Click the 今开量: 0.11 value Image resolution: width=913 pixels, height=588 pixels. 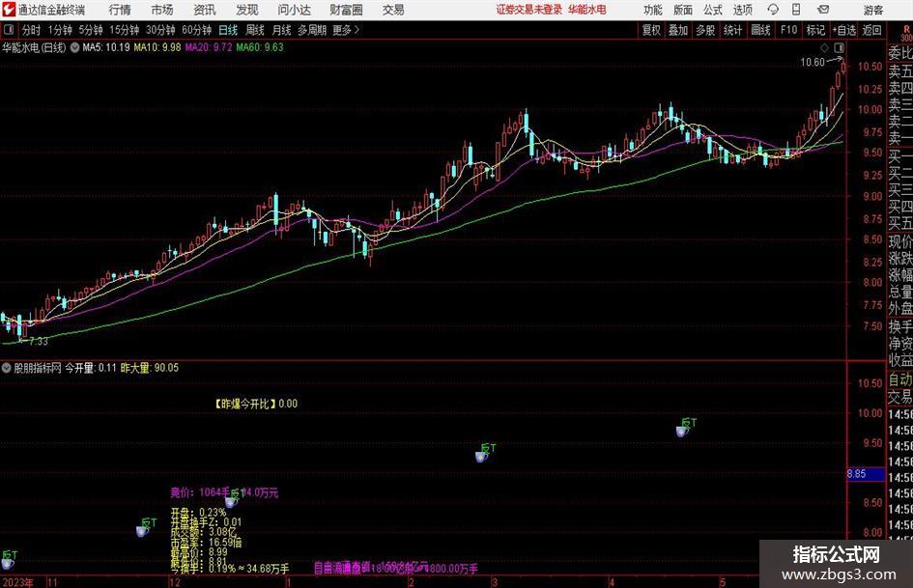point(91,368)
